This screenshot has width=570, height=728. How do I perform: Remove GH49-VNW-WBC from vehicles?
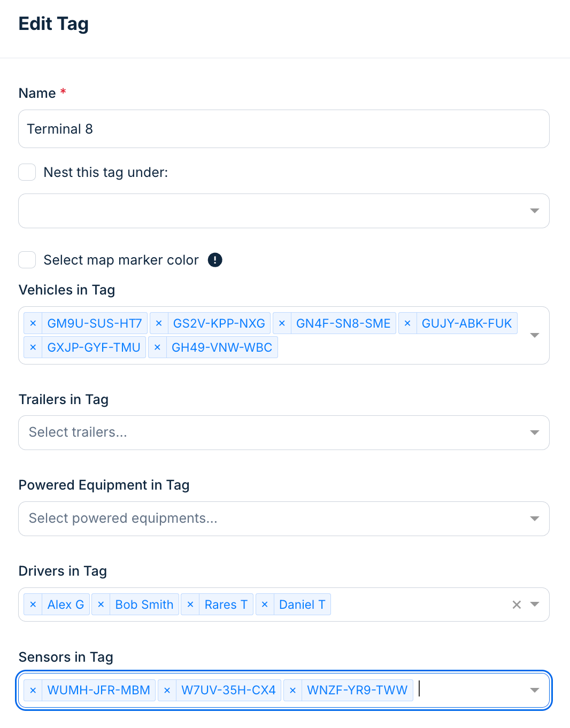click(157, 347)
